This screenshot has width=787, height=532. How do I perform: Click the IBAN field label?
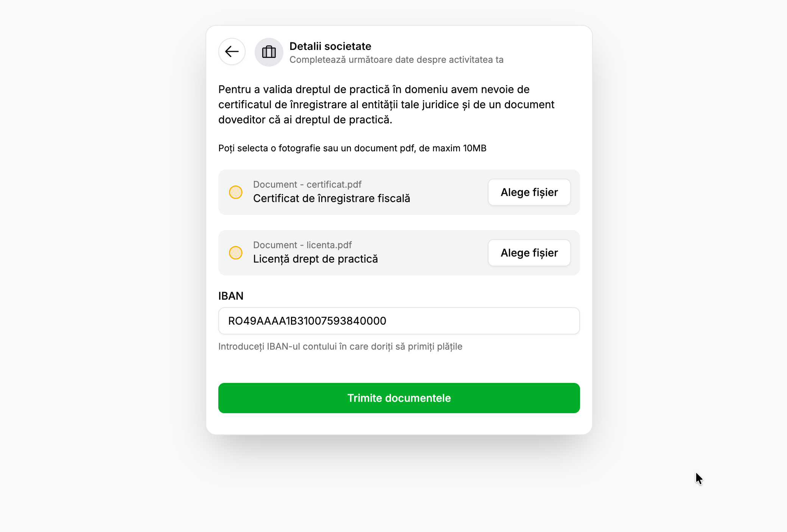coord(231,296)
